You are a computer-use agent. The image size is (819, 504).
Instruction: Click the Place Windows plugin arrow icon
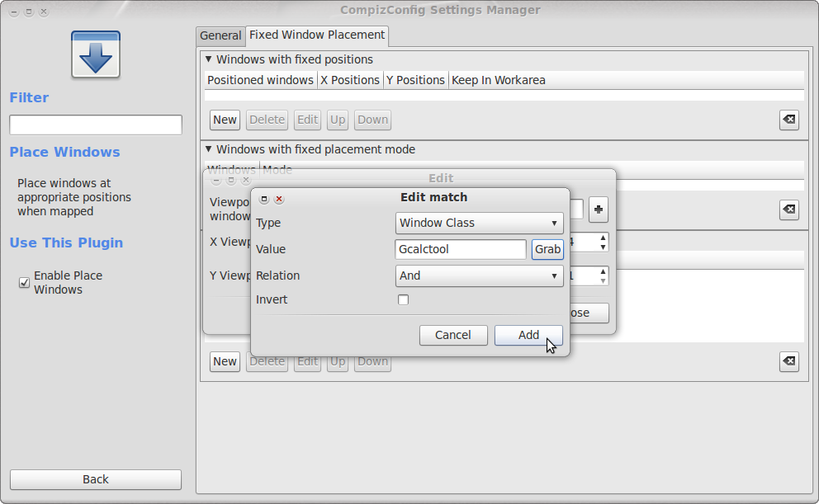pyautogui.click(x=96, y=54)
